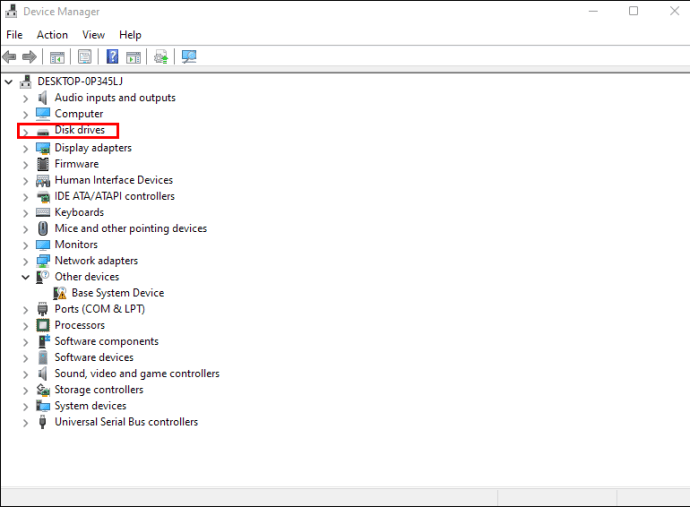
Task: Select the Firmware label
Action: point(77,164)
